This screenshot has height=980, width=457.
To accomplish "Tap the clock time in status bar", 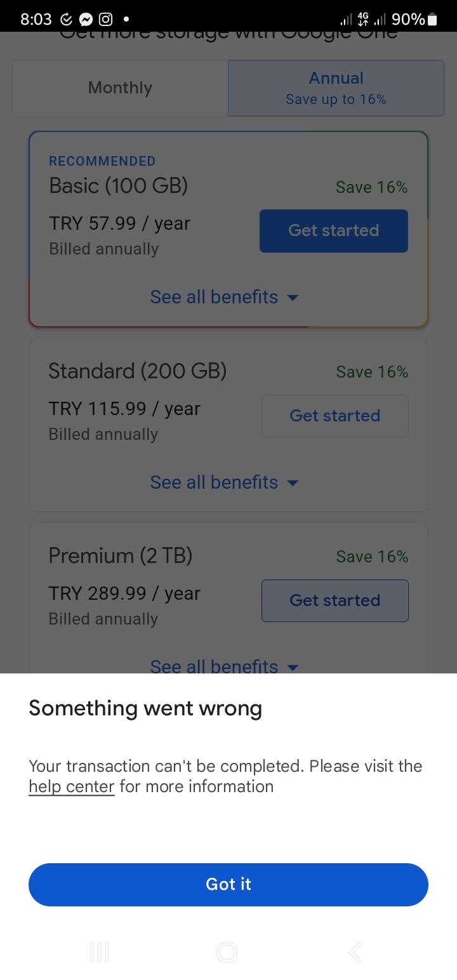I will 36,20.
